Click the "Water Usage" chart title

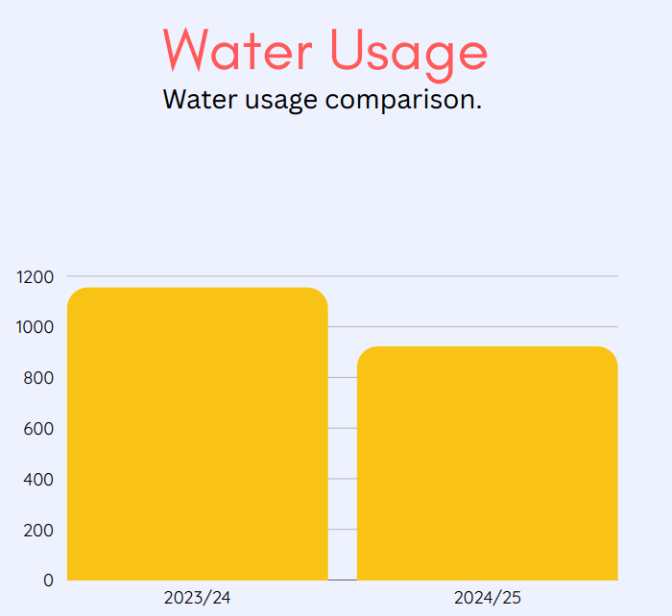coord(324,50)
